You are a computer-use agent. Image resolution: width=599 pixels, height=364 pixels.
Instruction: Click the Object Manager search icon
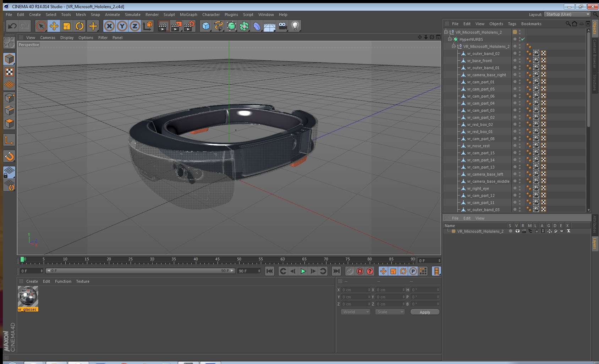(568, 24)
